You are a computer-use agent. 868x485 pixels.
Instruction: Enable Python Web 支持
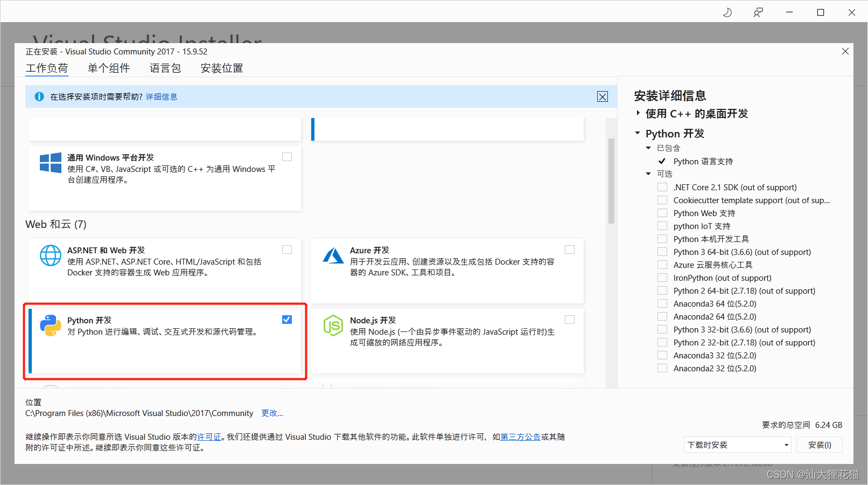(662, 212)
